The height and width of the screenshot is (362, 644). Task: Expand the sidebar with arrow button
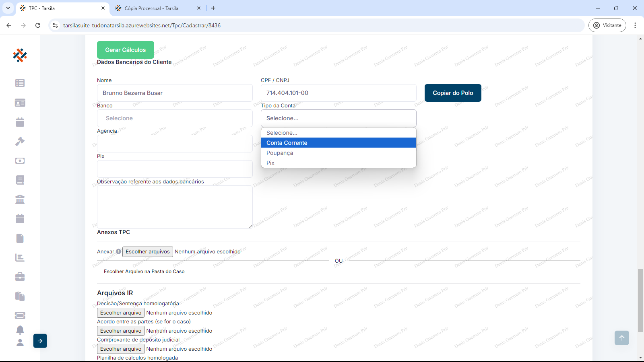pos(40,341)
